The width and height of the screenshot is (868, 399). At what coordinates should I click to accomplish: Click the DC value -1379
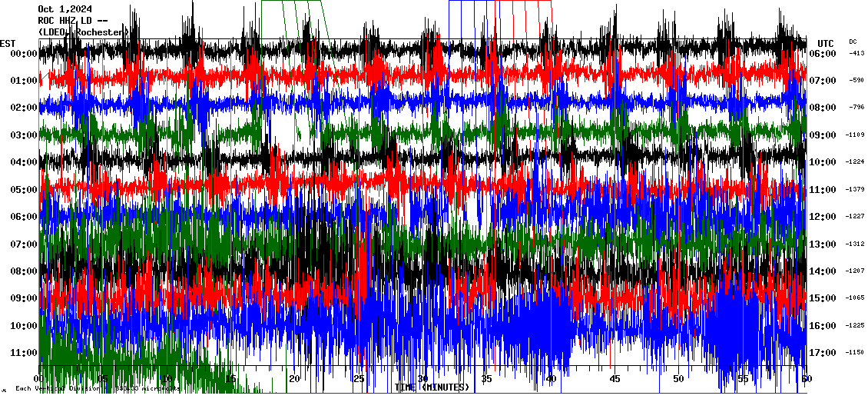pos(856,189)
